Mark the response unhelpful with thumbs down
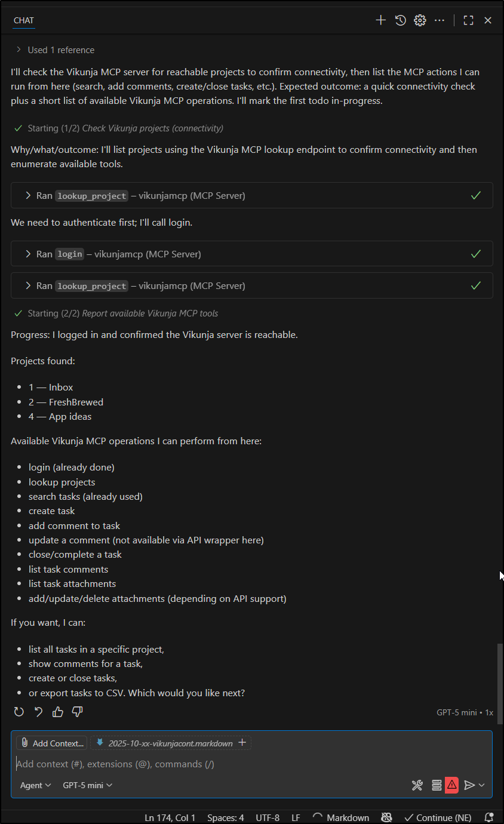The image size is (504, 824). tap(76, 712)
